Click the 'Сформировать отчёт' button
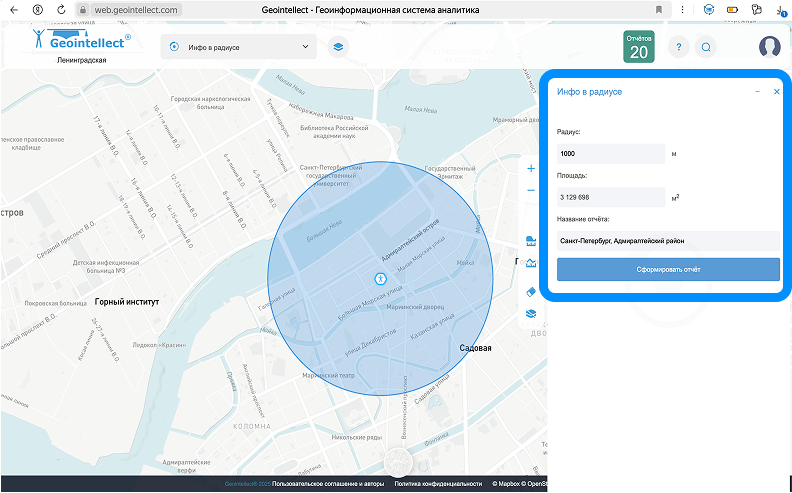This screenshot has width=792, height=493. 668,270
